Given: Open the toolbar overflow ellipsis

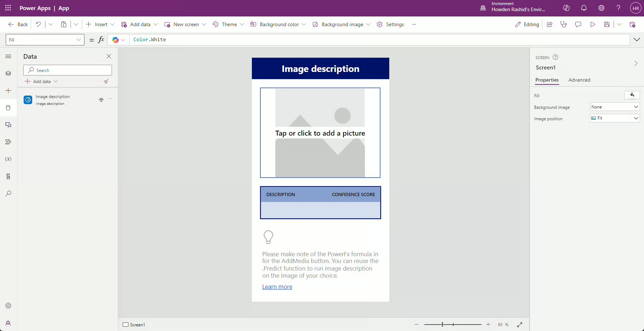Looking at the screenshot, I should (414, 24).
